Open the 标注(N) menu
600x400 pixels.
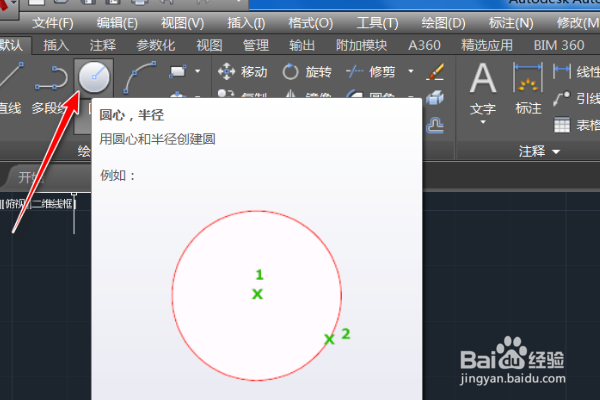(x=511, y=23)
